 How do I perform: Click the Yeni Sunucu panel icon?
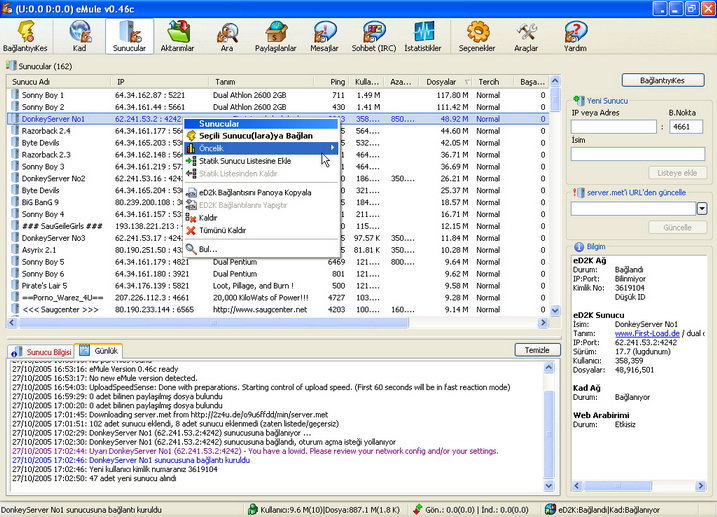click(x=578, y=100)
